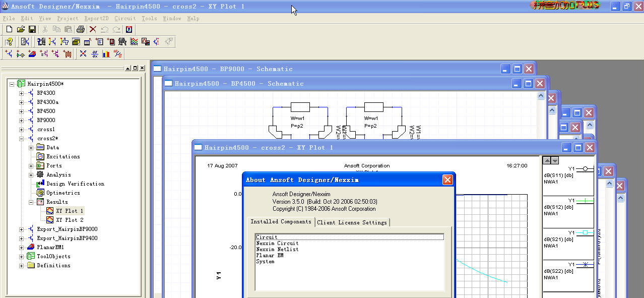
Task: Click the undo arrow icon
Action: pos(105,30)
